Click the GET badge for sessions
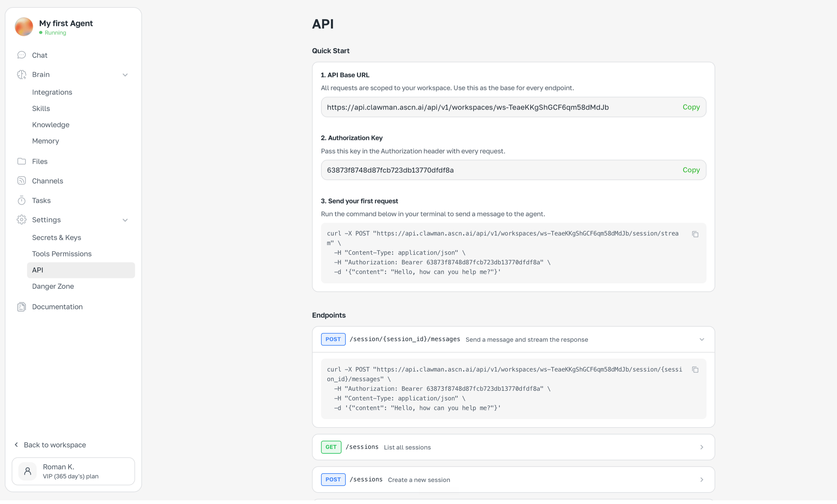Image resolution: width=837 pixels, height=504 pixels. point(331,447)
